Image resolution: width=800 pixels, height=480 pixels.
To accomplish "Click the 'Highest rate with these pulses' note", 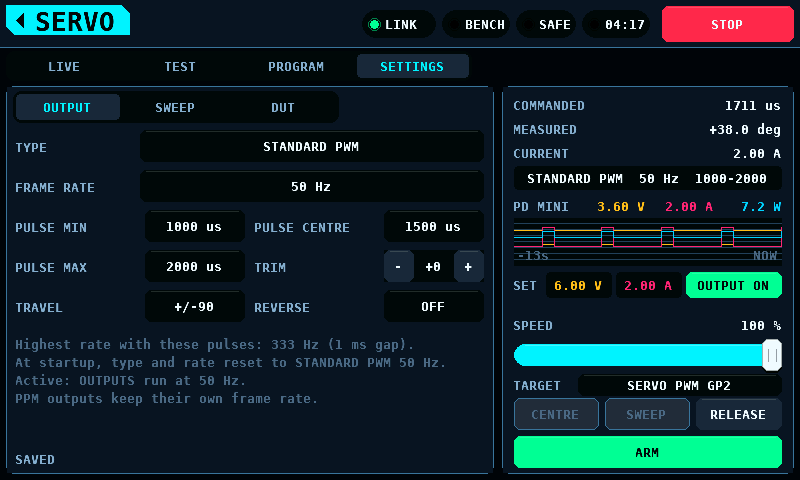I will (x=214, y=345).
